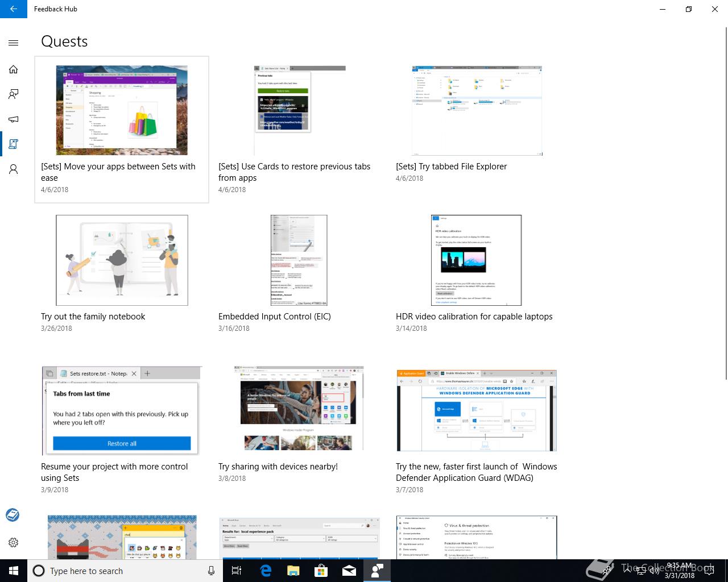
Task: Open the local experience pack thumbnail
Action: [299, 538]
